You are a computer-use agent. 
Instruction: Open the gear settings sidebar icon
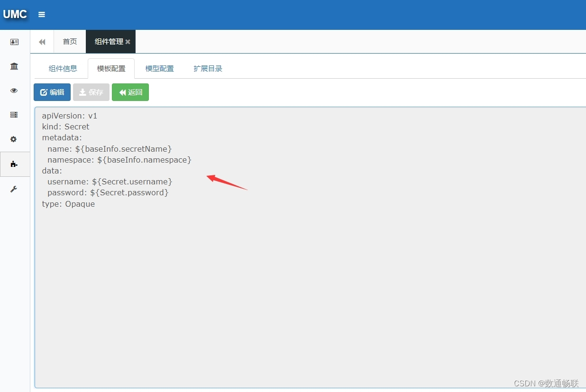(14, 139)
